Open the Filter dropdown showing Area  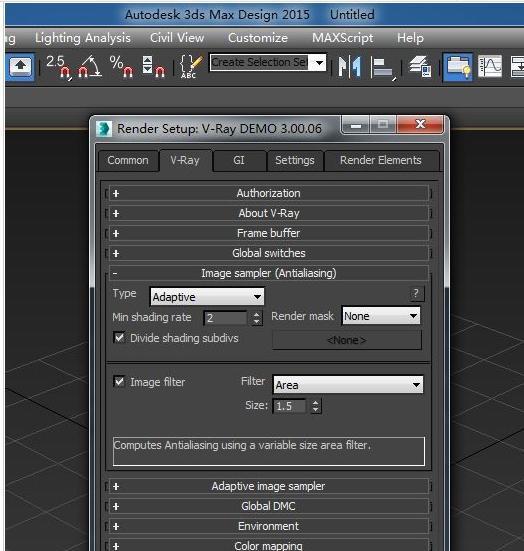348,385
